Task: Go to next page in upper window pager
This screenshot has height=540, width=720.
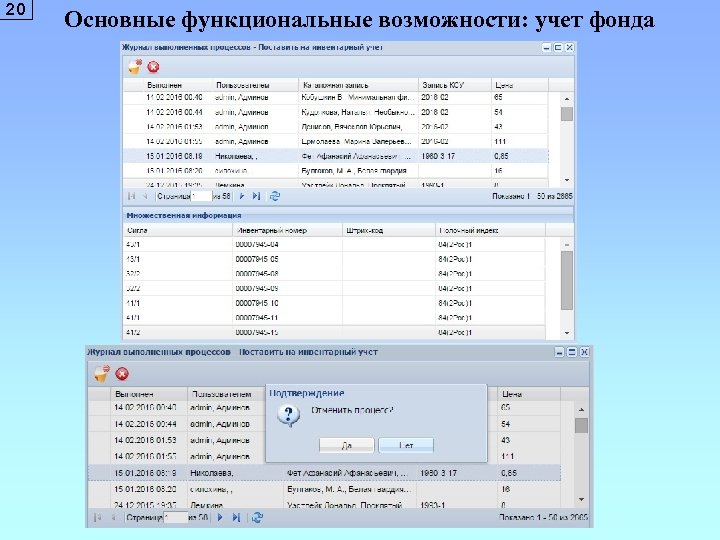Action: coord(242,196)
